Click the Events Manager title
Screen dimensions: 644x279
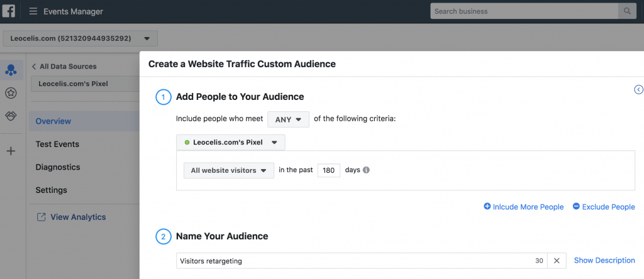[73, 11]
